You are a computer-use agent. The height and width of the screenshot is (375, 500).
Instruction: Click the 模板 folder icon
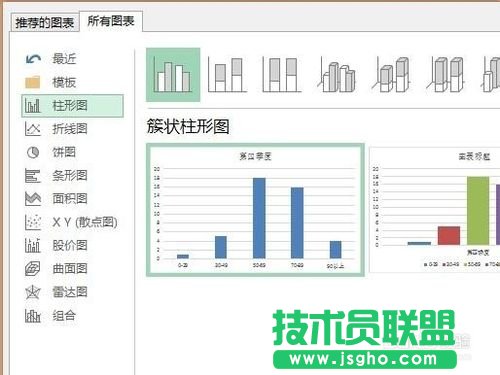click(x=33, y=82)
